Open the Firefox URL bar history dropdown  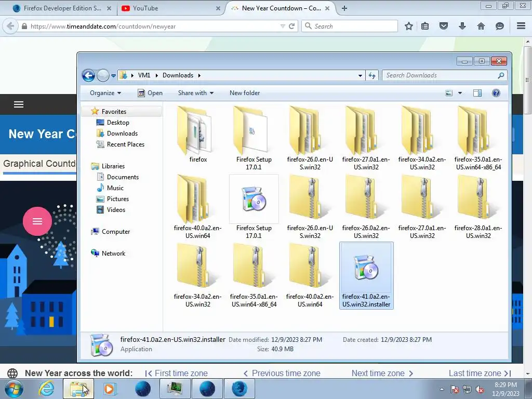coord(283,26)
